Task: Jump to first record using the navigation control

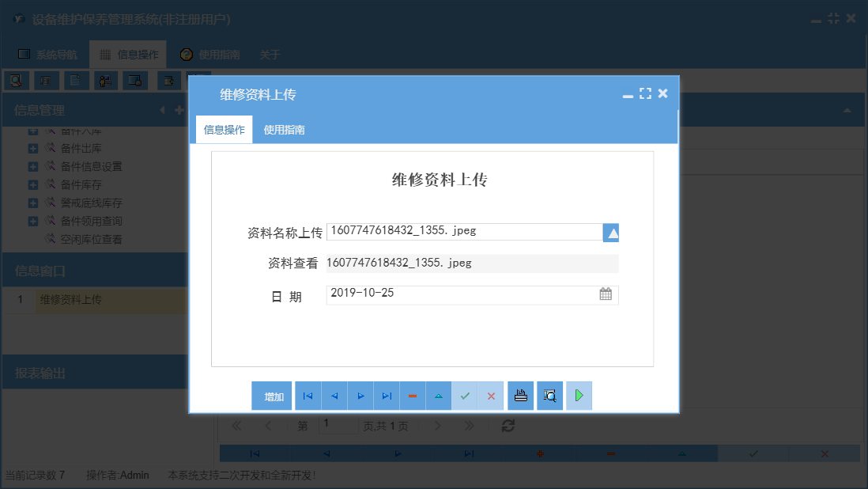Action: (x=308, y=395)
